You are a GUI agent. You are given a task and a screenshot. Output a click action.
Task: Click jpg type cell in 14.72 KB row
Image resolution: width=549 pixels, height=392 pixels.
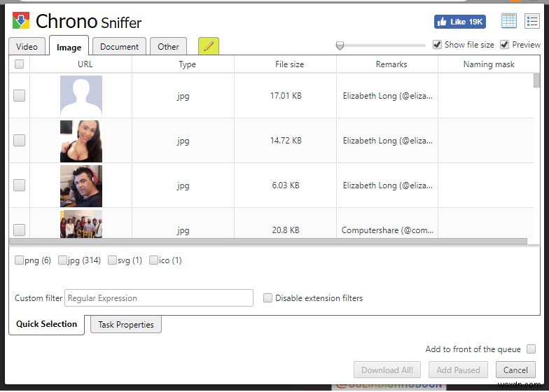pos(183,141)
